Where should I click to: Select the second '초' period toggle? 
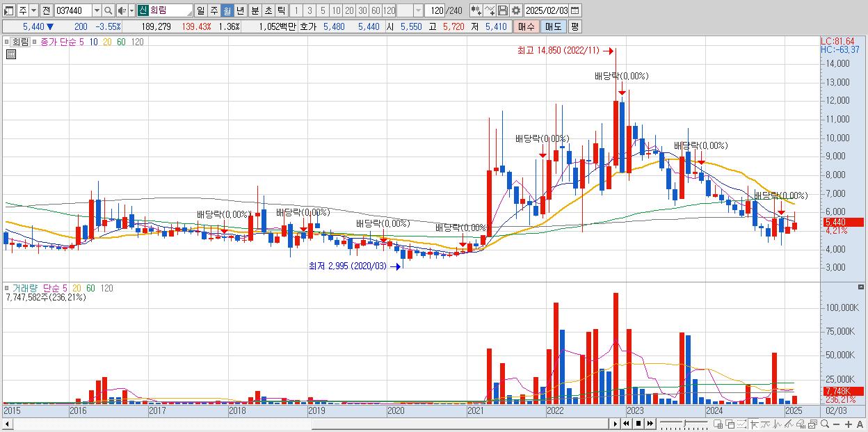pos(268,10)
